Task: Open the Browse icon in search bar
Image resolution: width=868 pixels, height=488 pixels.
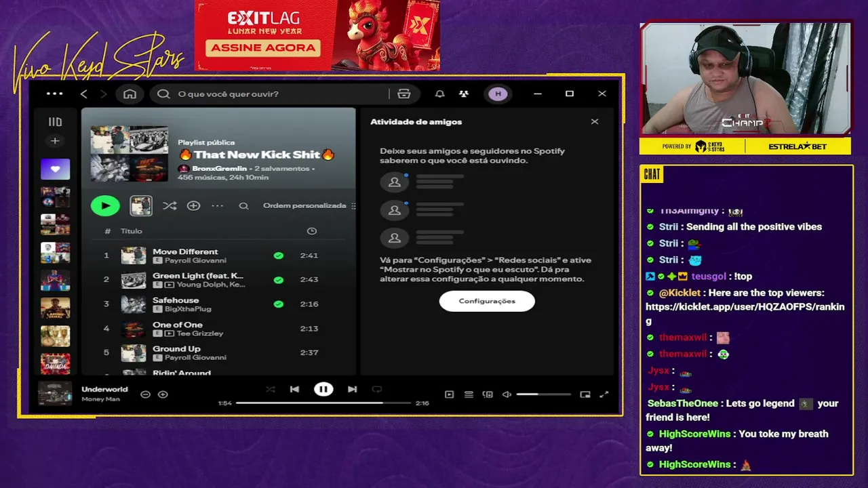Action: 404,94
